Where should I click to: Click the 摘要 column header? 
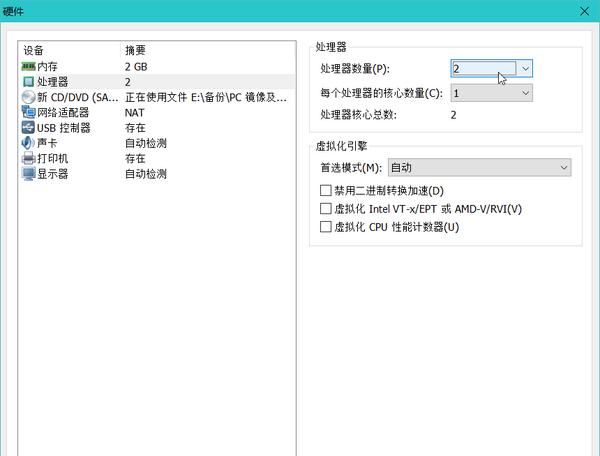pyautogui.click(x=135, y=50)
